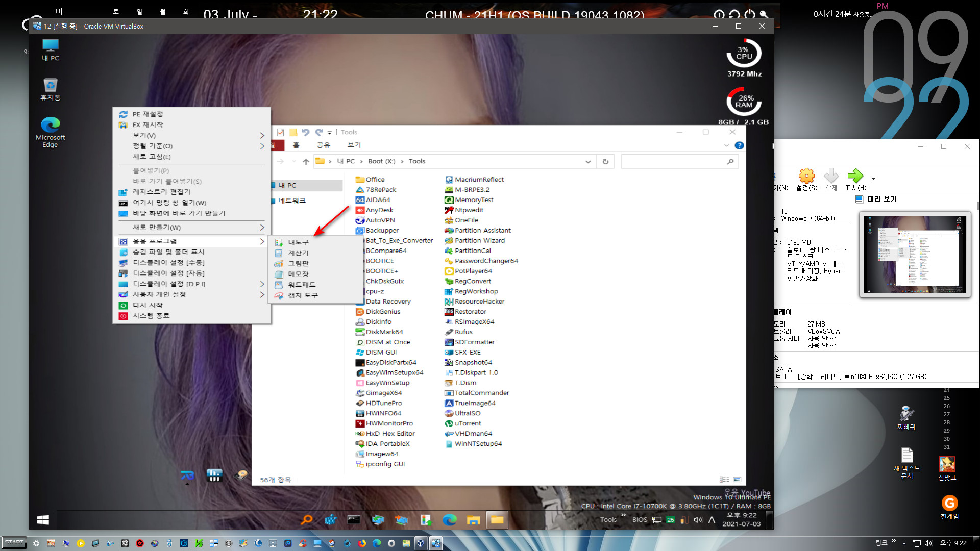
Task: Launch Microsoft Edge desktop shortcut
Action: coord(50,132)
